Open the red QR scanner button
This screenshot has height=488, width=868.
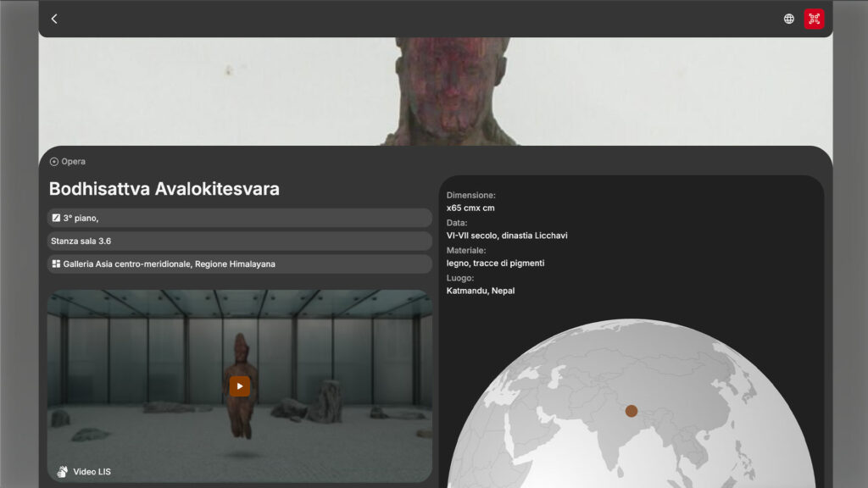tap(814, 19)
